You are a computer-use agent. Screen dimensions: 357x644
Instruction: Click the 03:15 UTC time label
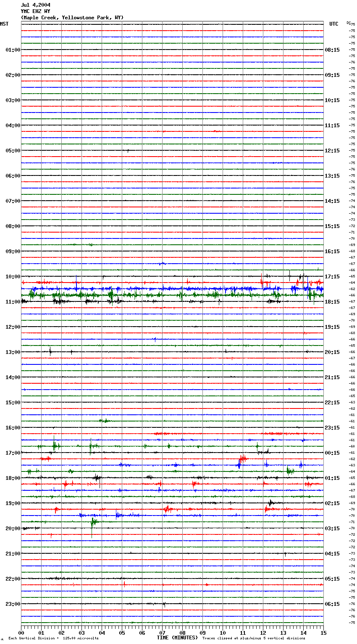tap(332, 529)
